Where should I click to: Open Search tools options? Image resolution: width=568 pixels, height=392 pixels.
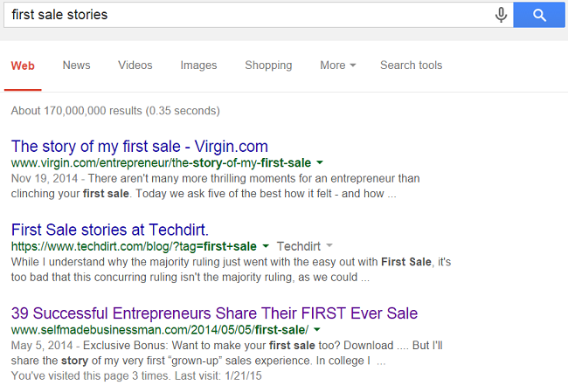pos(411,65)
